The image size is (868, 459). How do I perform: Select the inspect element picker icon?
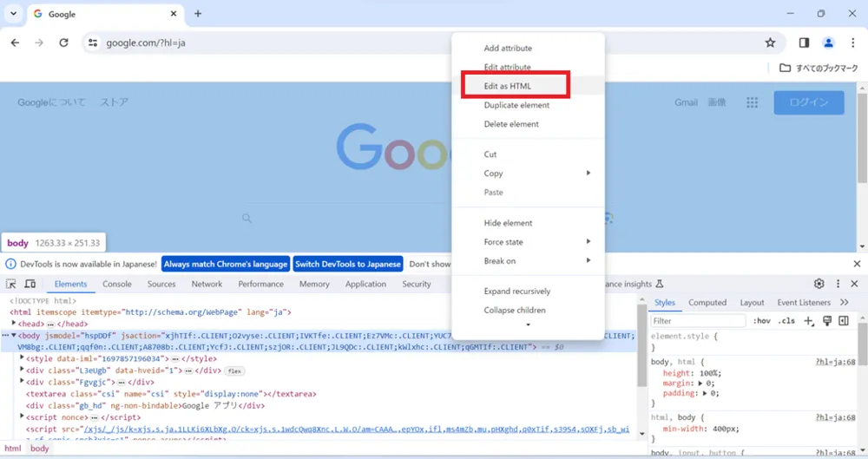(x=10, y=284)
